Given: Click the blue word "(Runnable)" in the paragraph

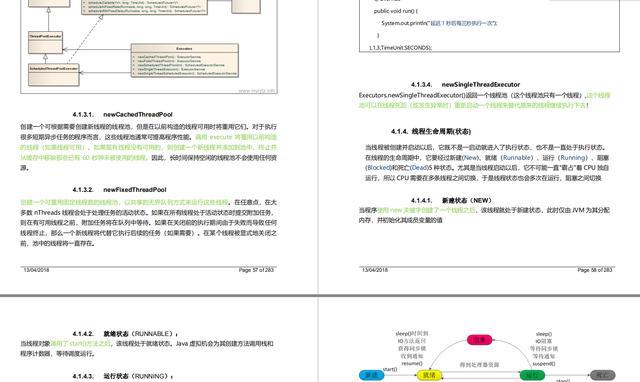Looking at the screenshot, I should pyautogui.click(x=517, y=158).
